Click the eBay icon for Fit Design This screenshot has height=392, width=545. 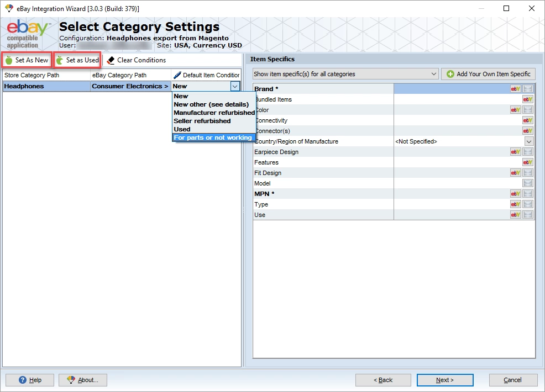(x=516, y=173)
